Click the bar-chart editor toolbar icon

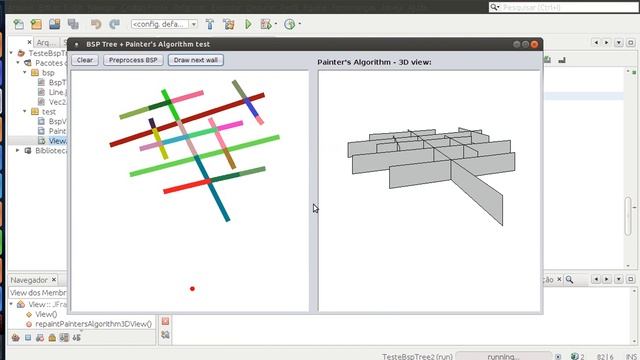coord(562,60)
